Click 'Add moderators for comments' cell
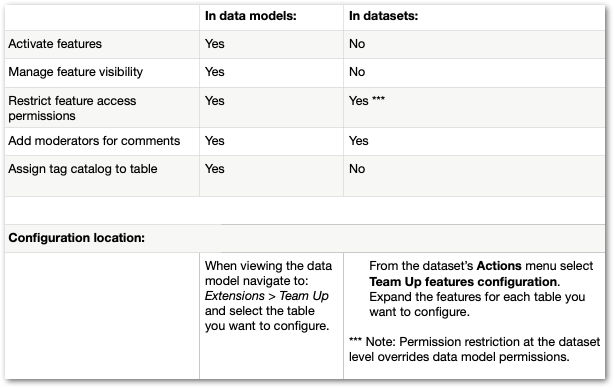 pos(94,141)
